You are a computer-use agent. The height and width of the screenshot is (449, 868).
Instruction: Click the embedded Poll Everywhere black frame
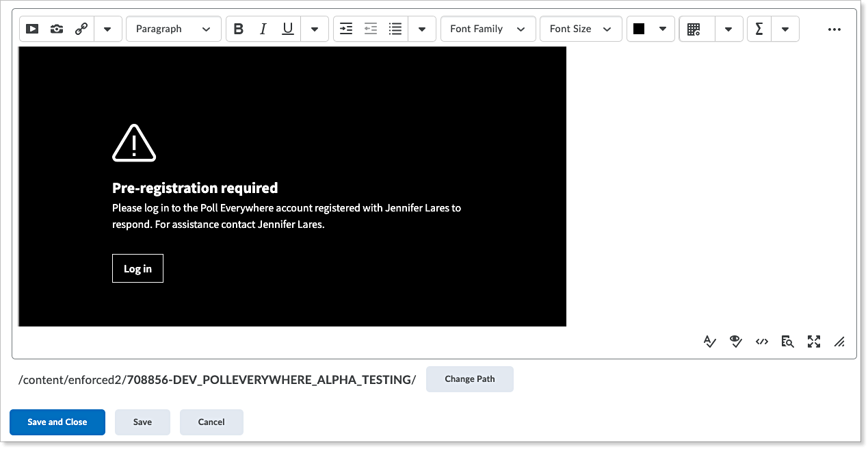pos(293,186)
